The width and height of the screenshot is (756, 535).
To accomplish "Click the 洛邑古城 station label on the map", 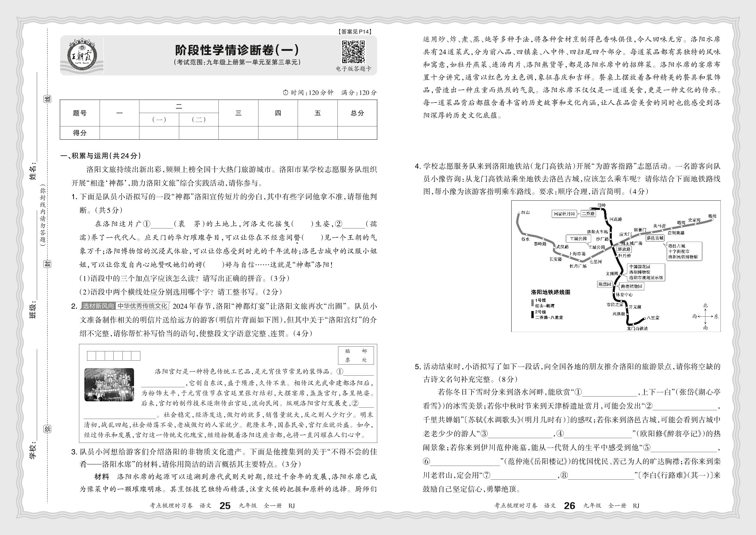I will pos(655,238).
